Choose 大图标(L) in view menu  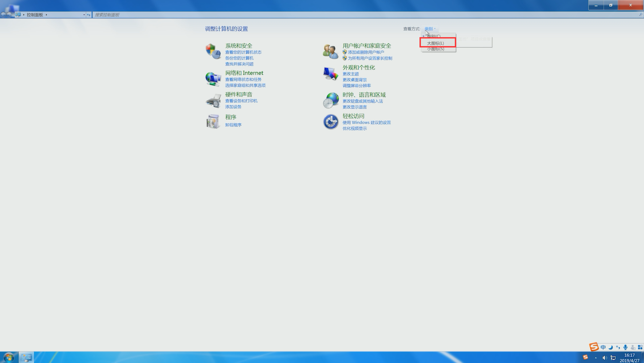(x=438, y=43)
